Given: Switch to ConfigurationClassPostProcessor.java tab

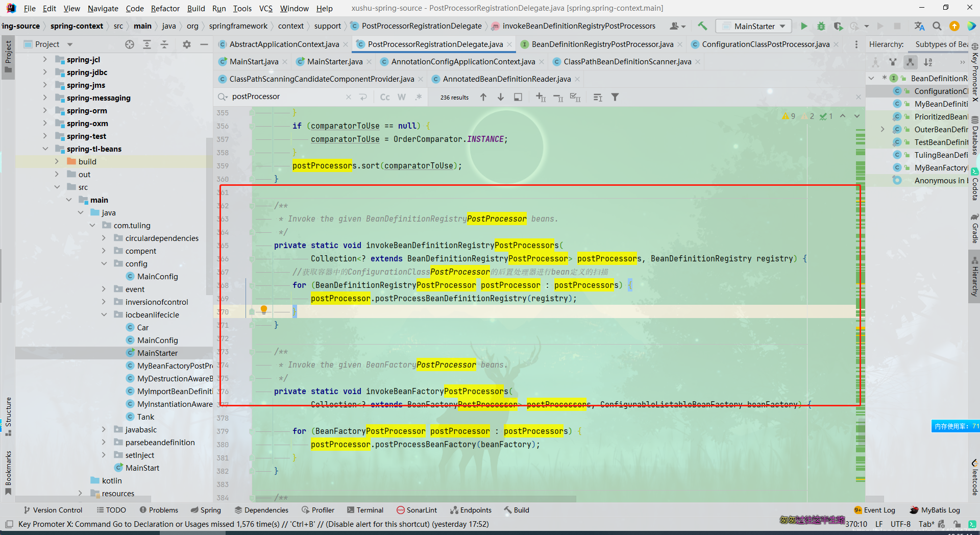Looking at the screenshot, I should 765,44.
